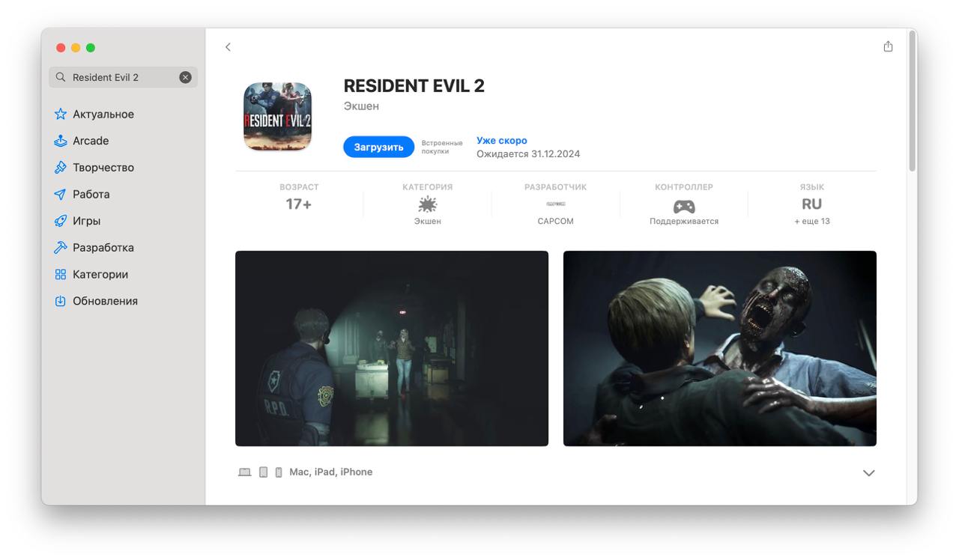Click the download arrow icon for Обновления
Viewport: 959px width, 560px height.
[x=61, y=301]
